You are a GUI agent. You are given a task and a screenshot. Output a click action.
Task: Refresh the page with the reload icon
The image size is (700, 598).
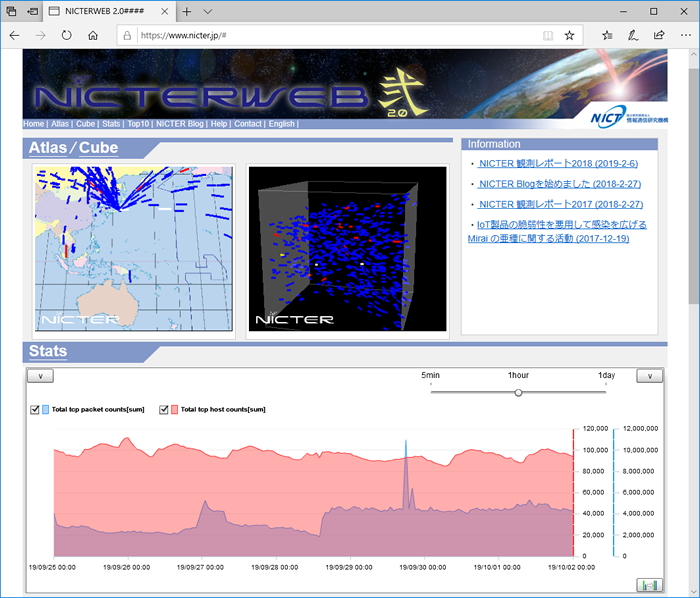pyautogui.click(x=66, y=35)
